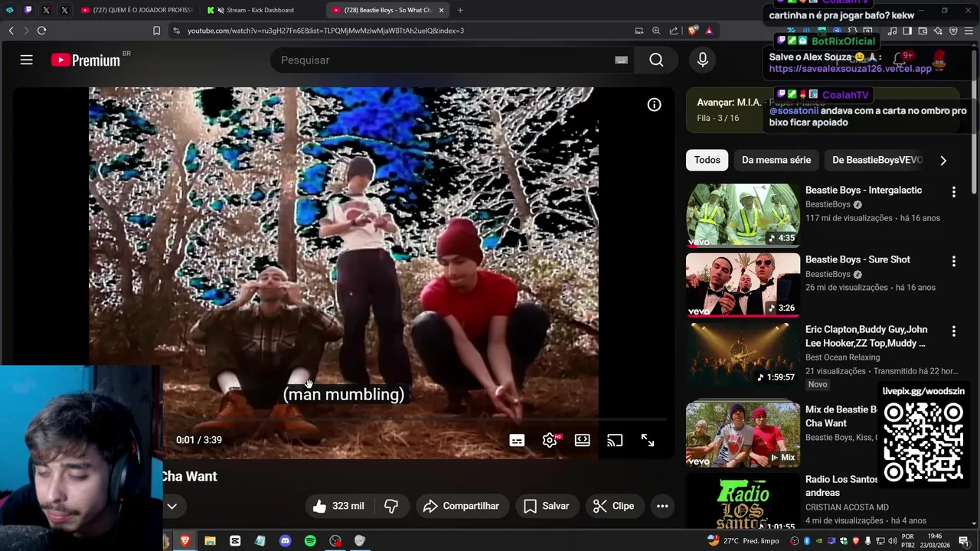Click the search magnifier button
The height and width of the screenshot is (551, 980).
click(656, 60)
